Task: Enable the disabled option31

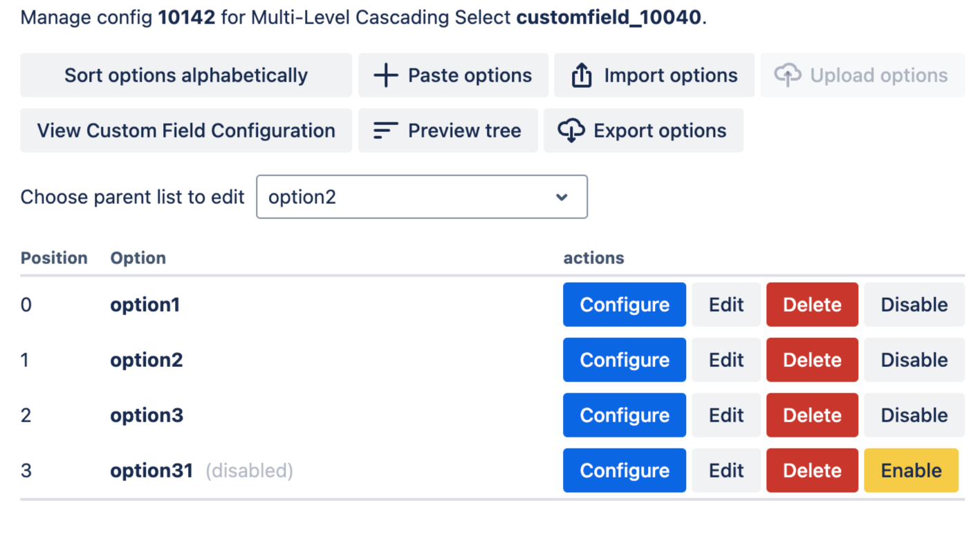Action: point(911,471)
